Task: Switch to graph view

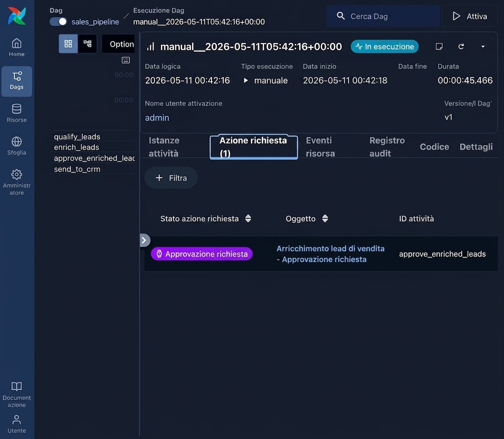Action: (x=87, y=44)
